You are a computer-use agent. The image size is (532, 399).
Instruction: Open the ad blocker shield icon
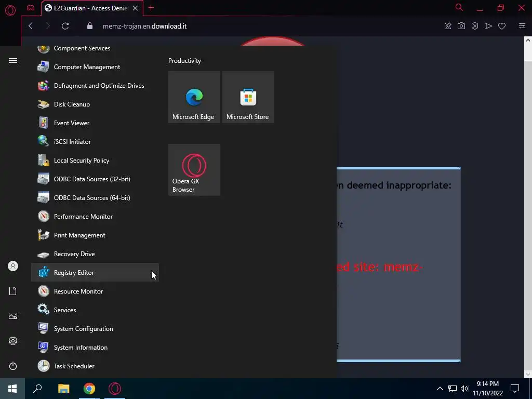coord(475,26)
